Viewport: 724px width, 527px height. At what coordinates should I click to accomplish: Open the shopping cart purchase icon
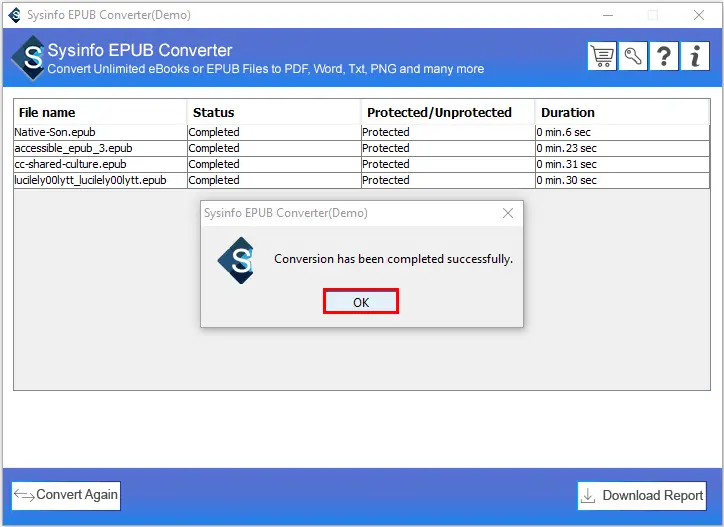click(602, 56)
